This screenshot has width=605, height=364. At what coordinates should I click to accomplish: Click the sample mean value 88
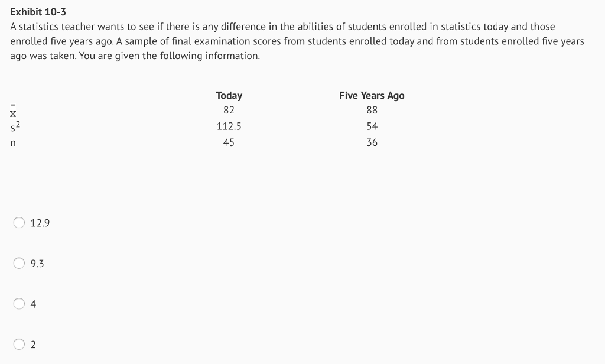coord(373,110)
